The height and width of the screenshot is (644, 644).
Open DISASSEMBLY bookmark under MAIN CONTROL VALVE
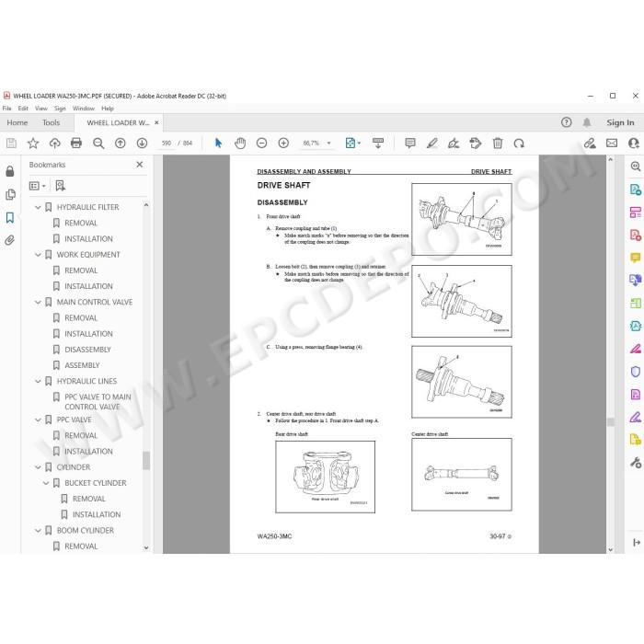(88, 350)
